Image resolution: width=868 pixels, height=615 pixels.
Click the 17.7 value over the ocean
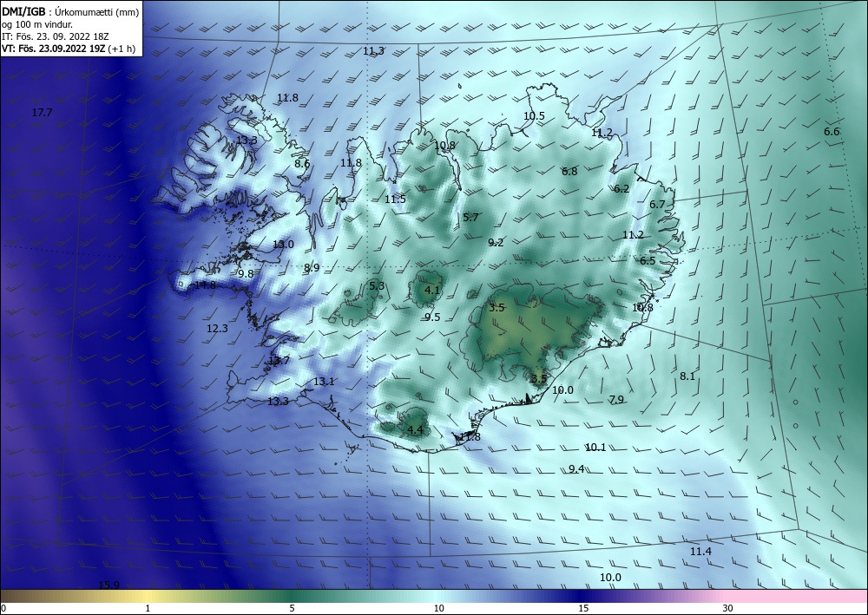tap(42, 113)
